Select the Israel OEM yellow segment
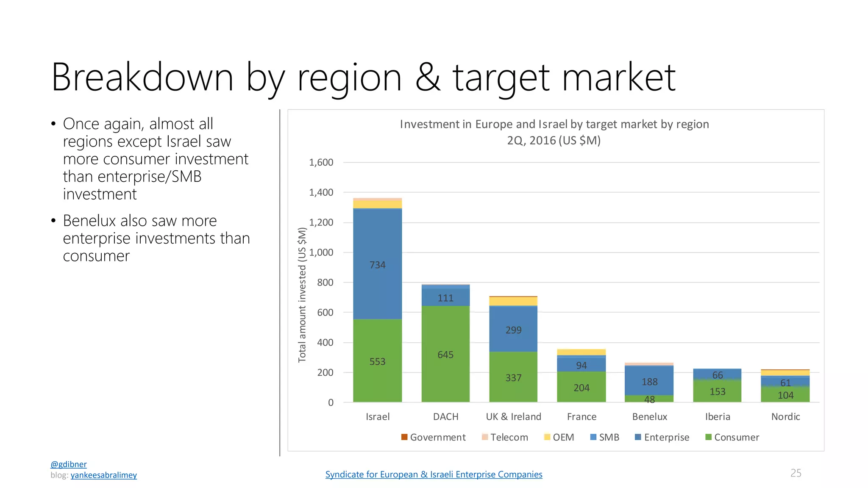 (x=377, y=204)
